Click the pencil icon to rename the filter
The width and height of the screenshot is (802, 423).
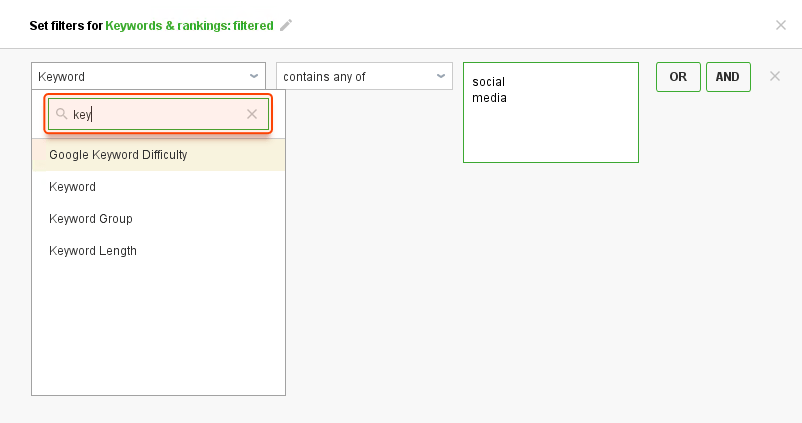click(286, 26)
